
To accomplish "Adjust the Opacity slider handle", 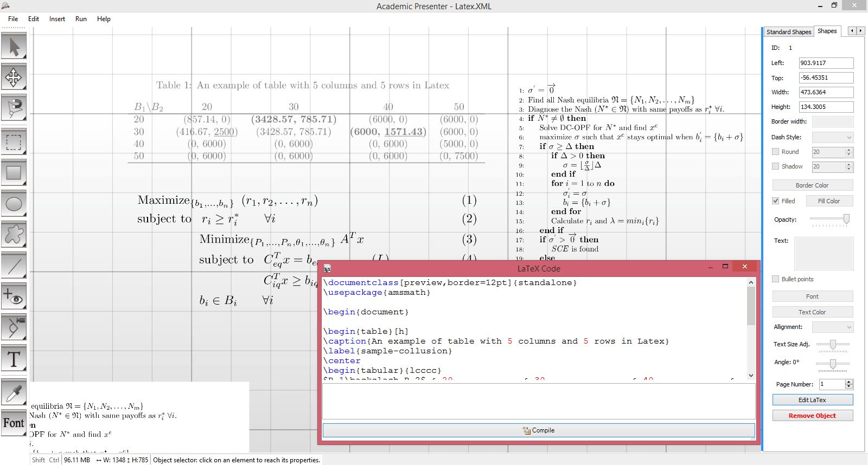I will point(846,218).
